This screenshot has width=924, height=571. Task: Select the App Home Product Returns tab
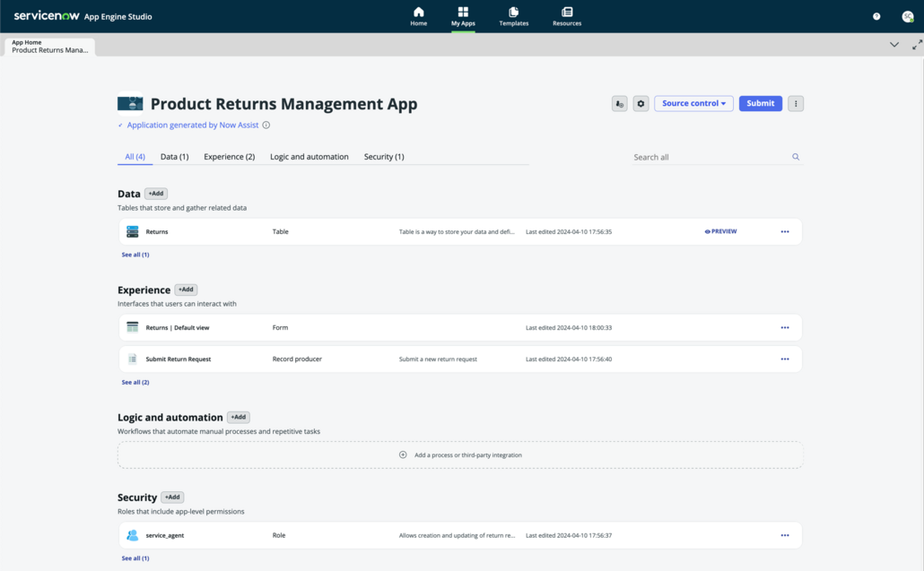(50, 47)
